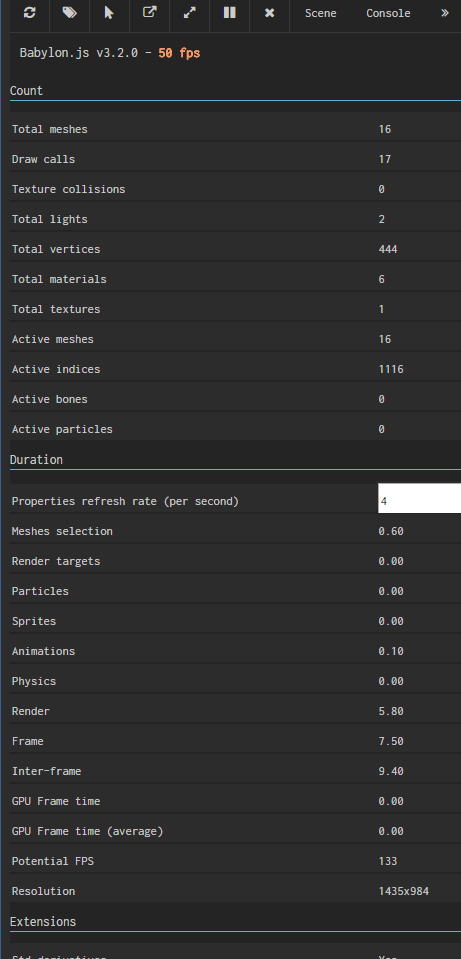Image resolution: width=461 pixels, height=959 pixels.
Task: Select the Render targets row
Action: pyautogui.click(x=235, y=561)
